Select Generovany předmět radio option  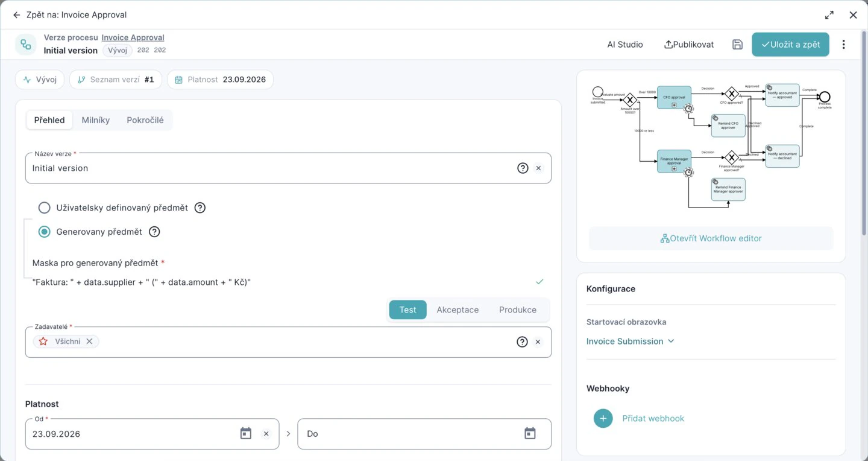(44, 232)
